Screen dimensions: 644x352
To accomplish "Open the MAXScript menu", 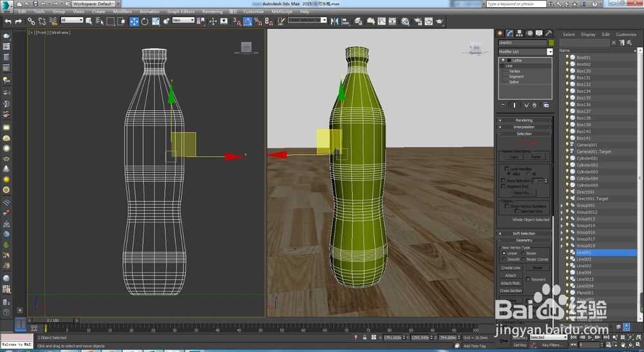I will (x=282, y=12).
